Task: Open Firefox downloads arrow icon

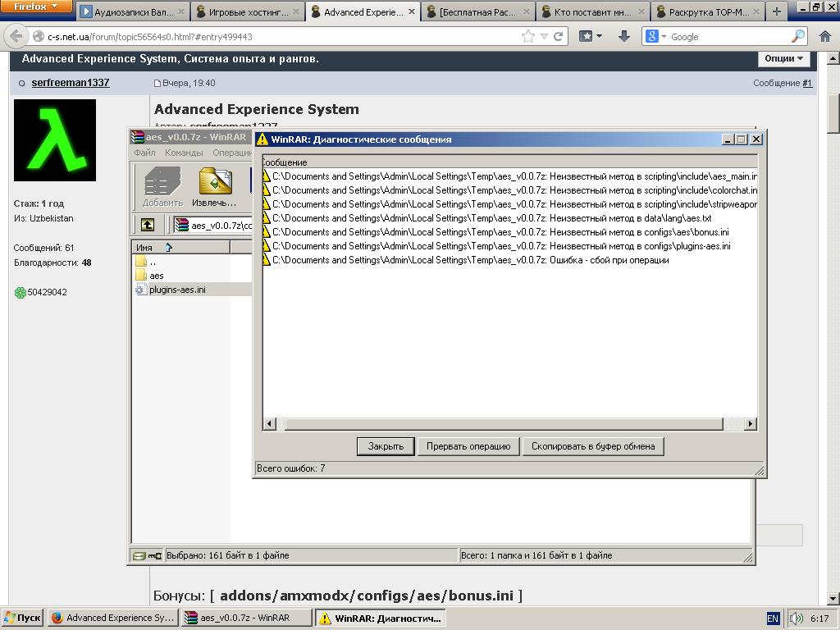Action: [x=623, y=36]
